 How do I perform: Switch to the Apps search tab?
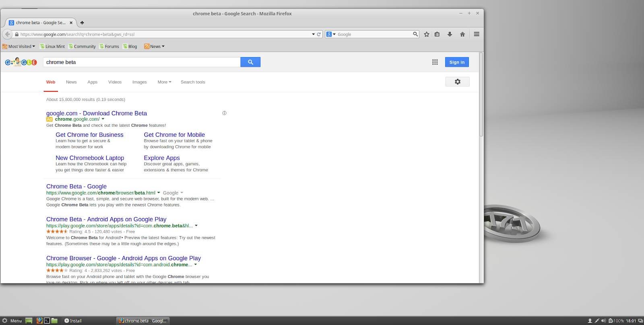(x=93, y=82)
